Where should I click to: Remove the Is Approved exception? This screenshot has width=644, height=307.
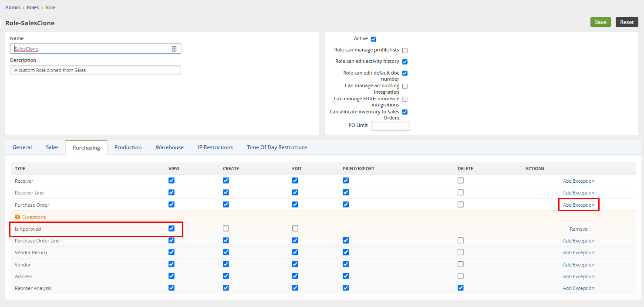[x=579, y=229]
